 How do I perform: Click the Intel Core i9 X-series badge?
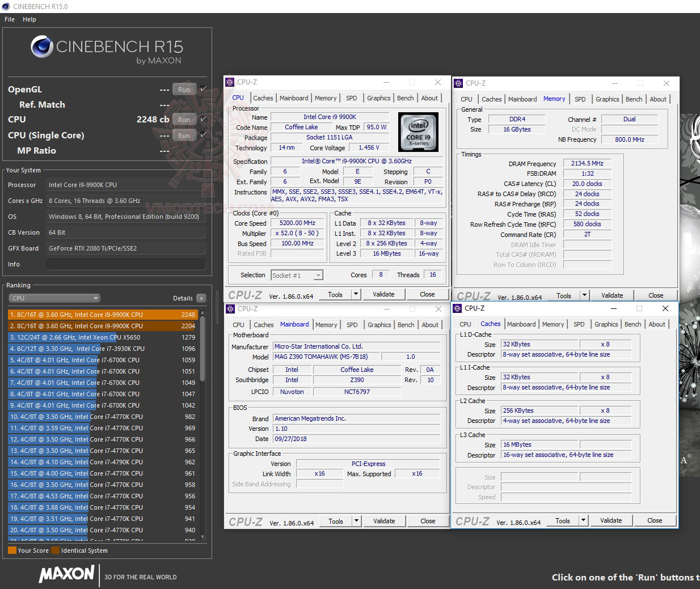(418, 133)
